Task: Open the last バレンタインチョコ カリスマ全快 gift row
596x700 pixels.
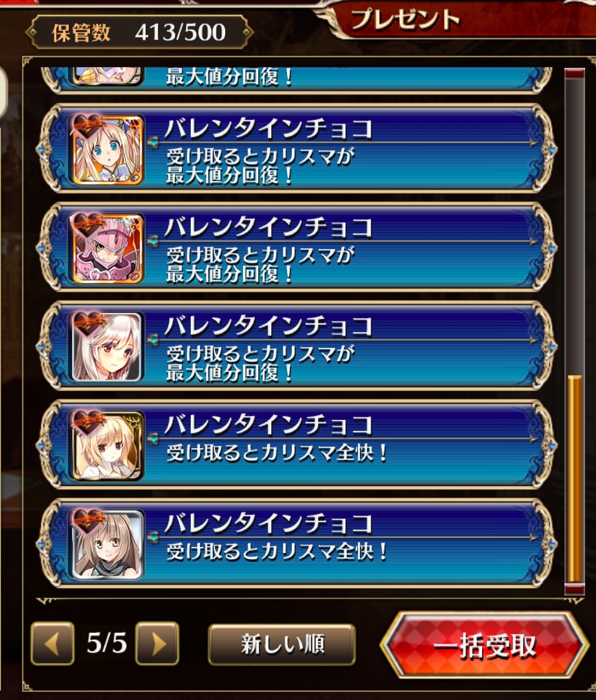Action: tap(297, 542)
